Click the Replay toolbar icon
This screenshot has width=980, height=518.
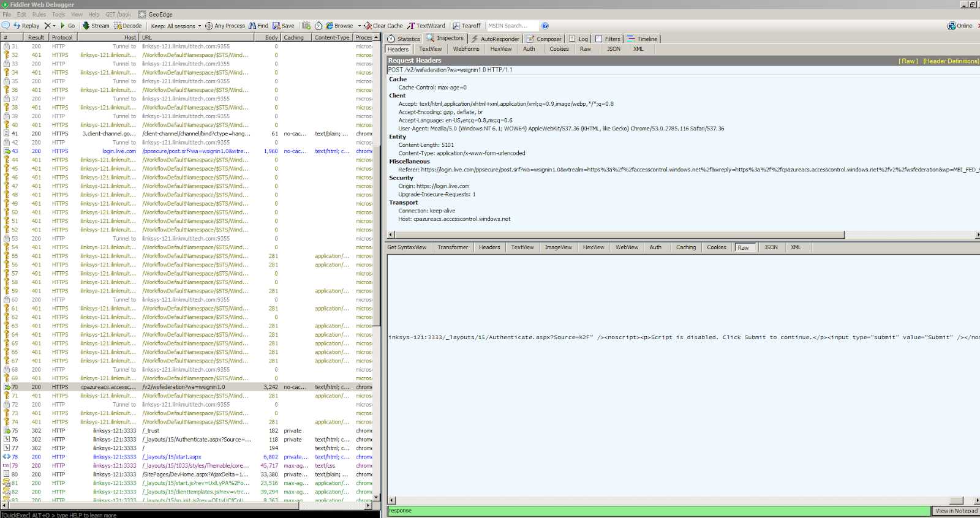(x=17, y=26)
